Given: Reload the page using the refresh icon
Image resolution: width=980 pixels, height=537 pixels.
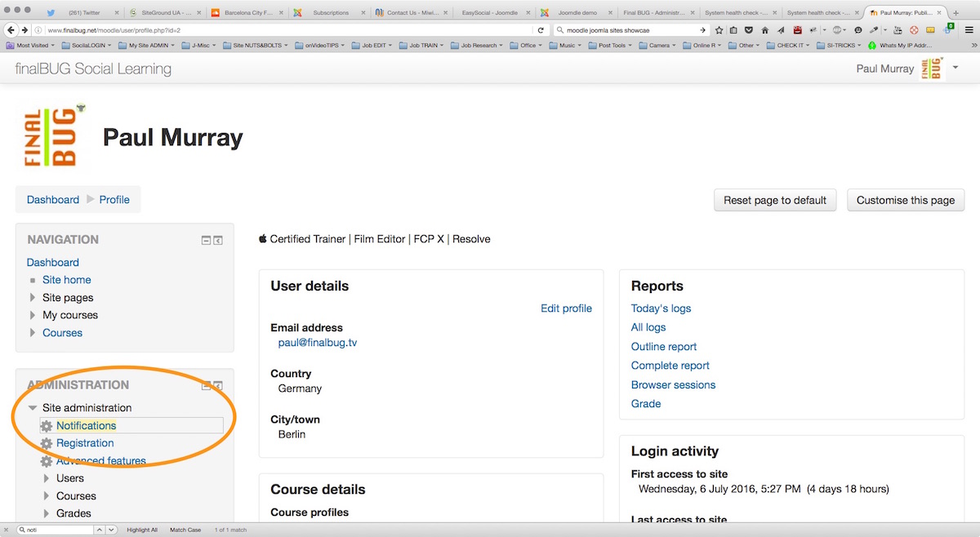Looking at the screenshot, I should tap(541, 30).
